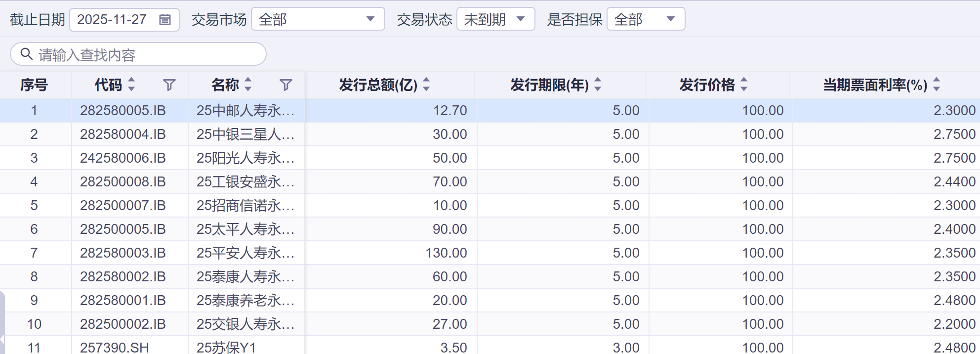Sort by 名称 column arrows

click(248, 85)
